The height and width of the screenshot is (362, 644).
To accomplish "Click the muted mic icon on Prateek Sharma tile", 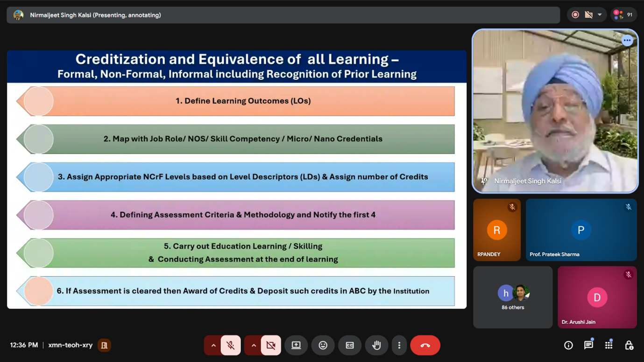I will [x=629, y=207].
